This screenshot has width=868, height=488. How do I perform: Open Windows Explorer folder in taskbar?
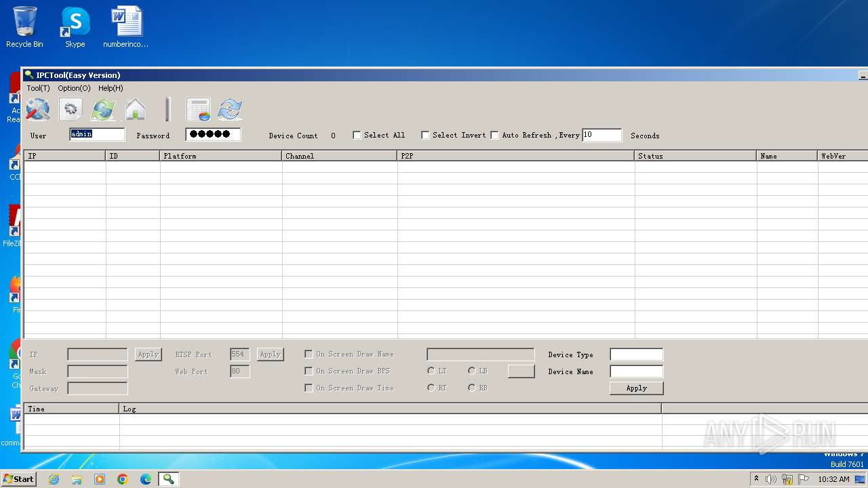(77, 479)
